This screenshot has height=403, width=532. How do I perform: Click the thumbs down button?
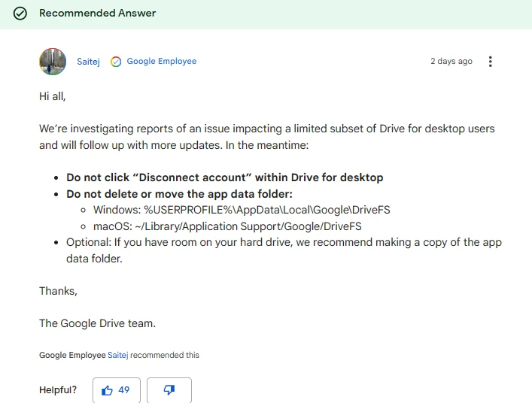[169, 390]
